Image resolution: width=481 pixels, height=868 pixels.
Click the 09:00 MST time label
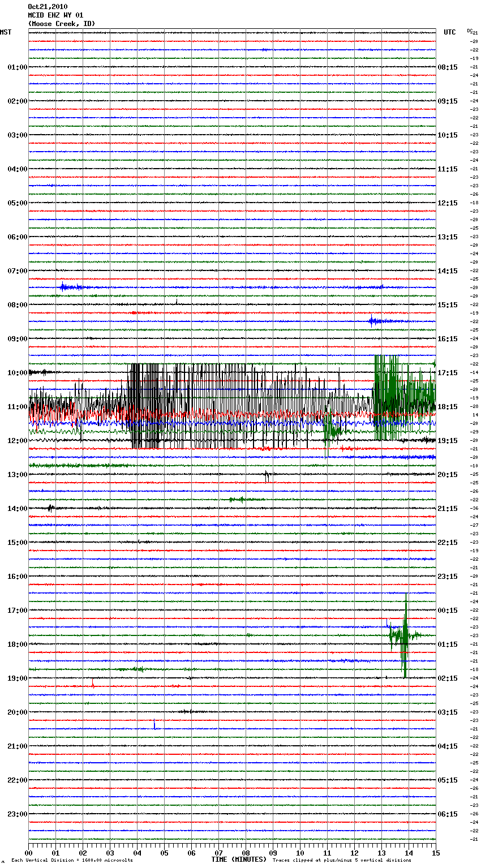click(17, 339)
